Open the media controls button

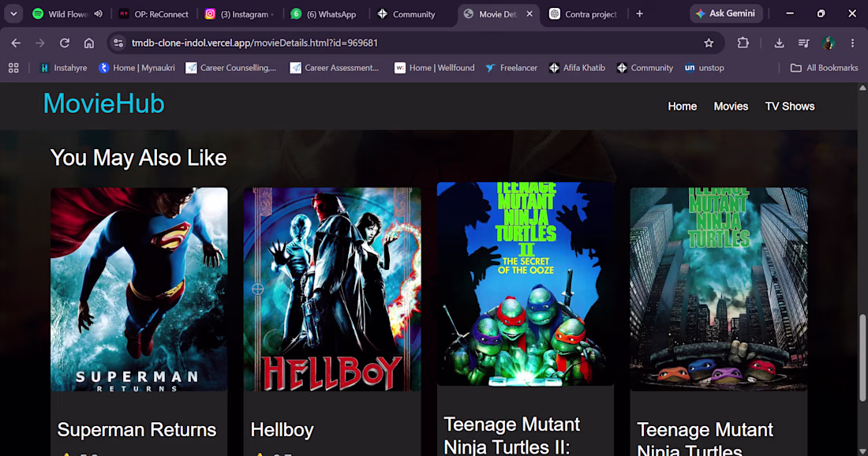tap(804, 43)
